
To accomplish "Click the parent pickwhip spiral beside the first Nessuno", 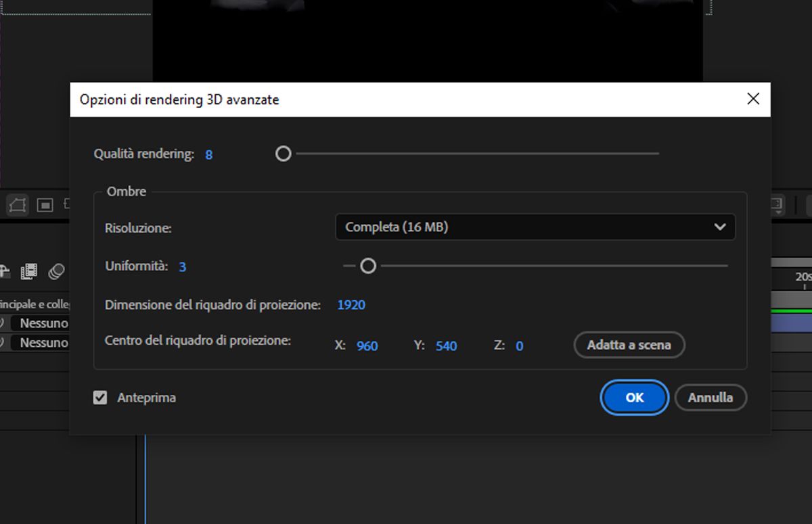I will [3, 323].
